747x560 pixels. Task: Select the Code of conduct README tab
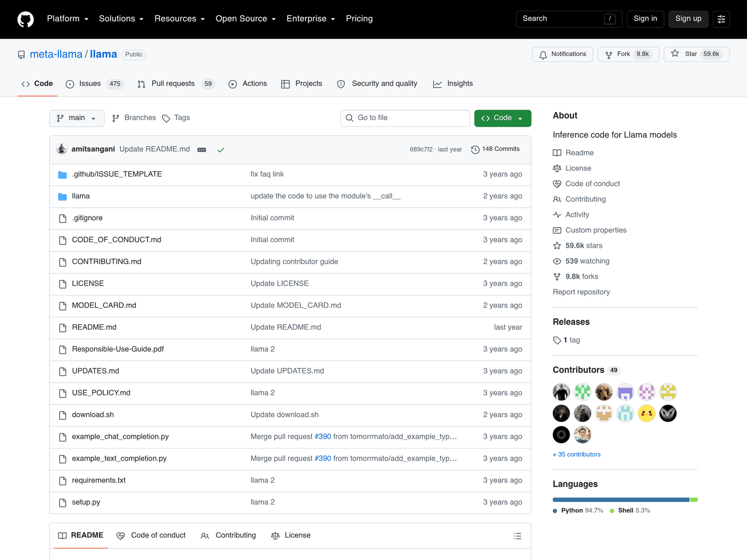151,536
